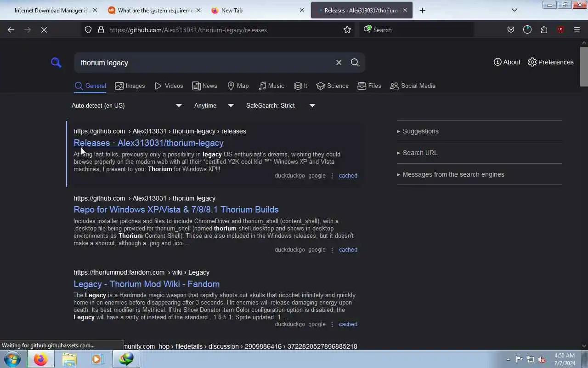Screen dimensions: 588x368
Task: Click the muted volume tray icon
Action: 542,360
